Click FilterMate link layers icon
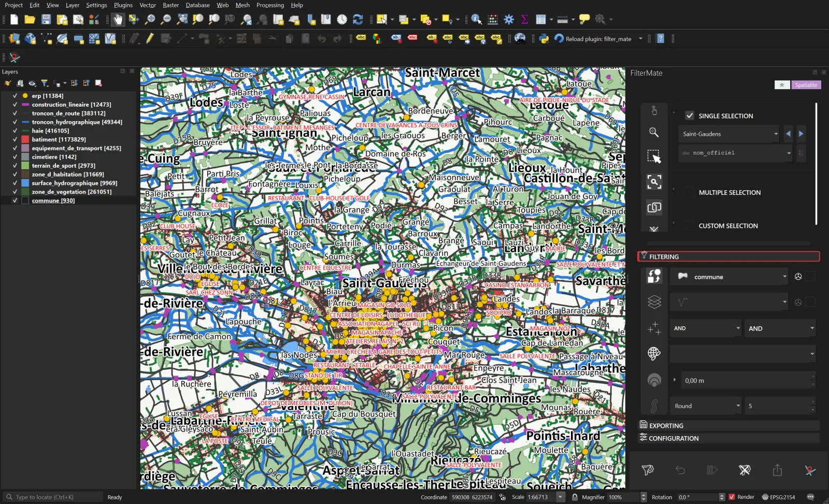 click(654, 207)
